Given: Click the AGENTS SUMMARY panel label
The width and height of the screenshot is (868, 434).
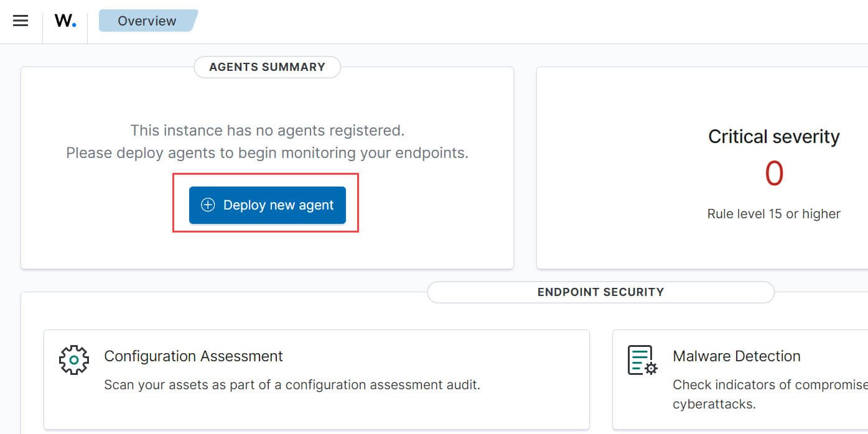Looking at the screenshot, I should (267, 67).
